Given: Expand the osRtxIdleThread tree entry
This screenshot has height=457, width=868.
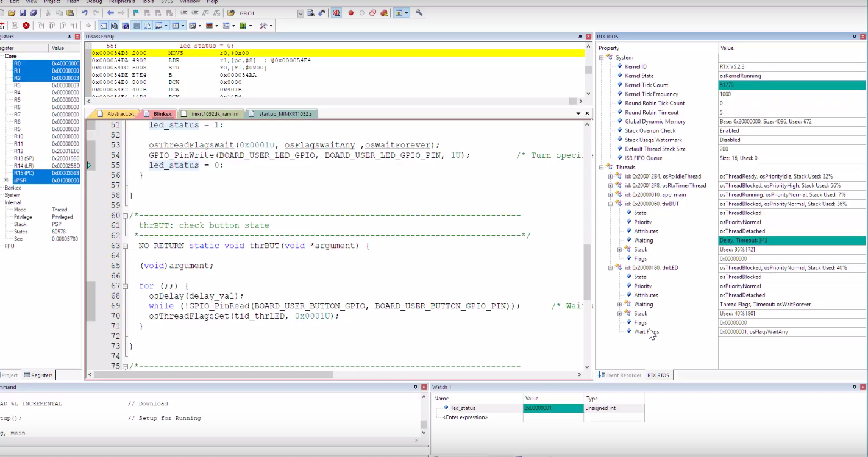Looking at the screenshot, I should tap(610, 177).
